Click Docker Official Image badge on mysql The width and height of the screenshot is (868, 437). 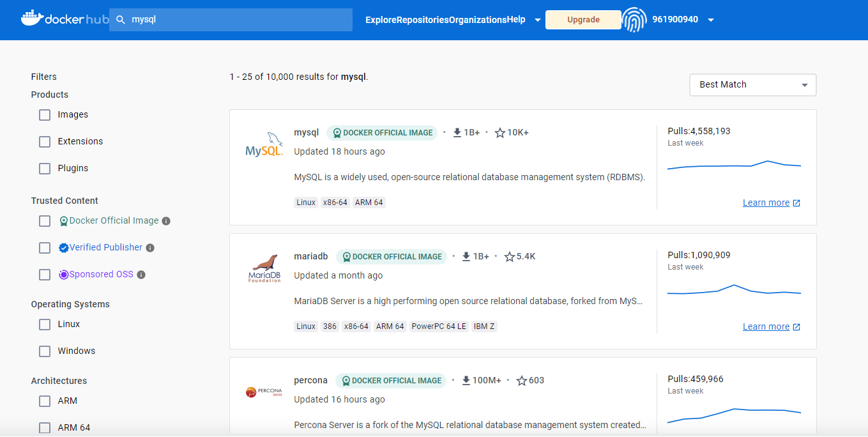tap(382, 133)
